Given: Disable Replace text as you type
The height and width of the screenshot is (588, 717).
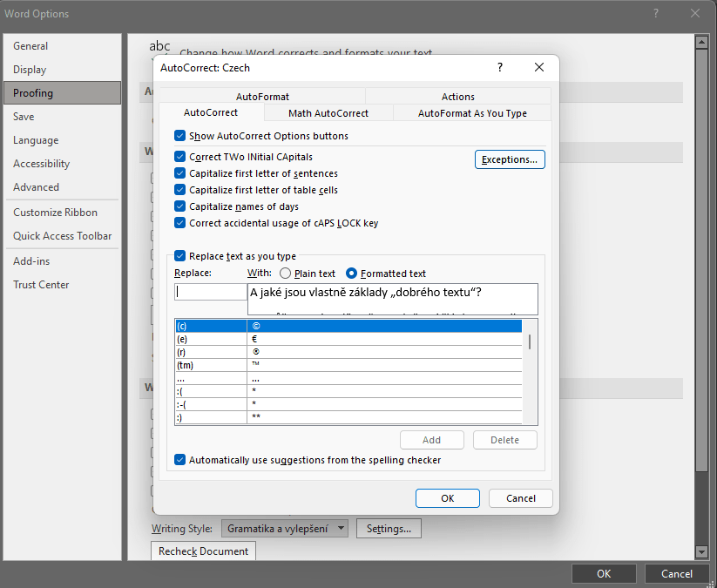Looking at the screenshot, I should pos(180,256).
